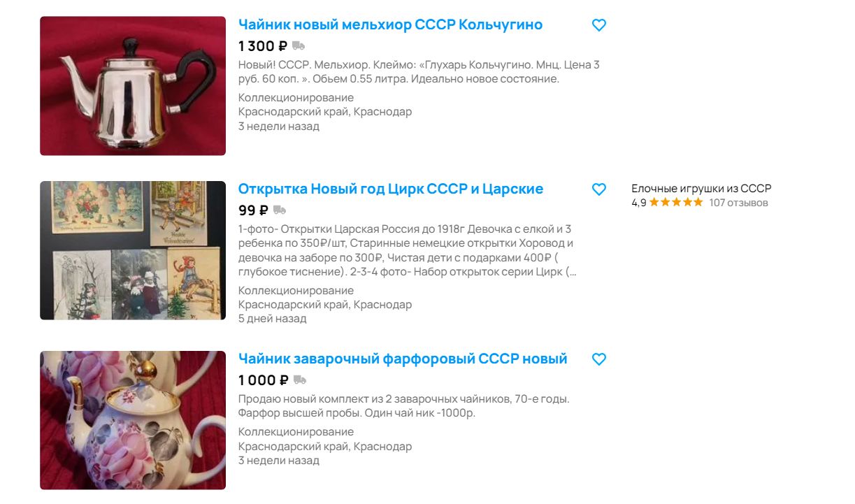View silver teapot photo thumbnail
855x504 pixels.
(x=133, y=86)
